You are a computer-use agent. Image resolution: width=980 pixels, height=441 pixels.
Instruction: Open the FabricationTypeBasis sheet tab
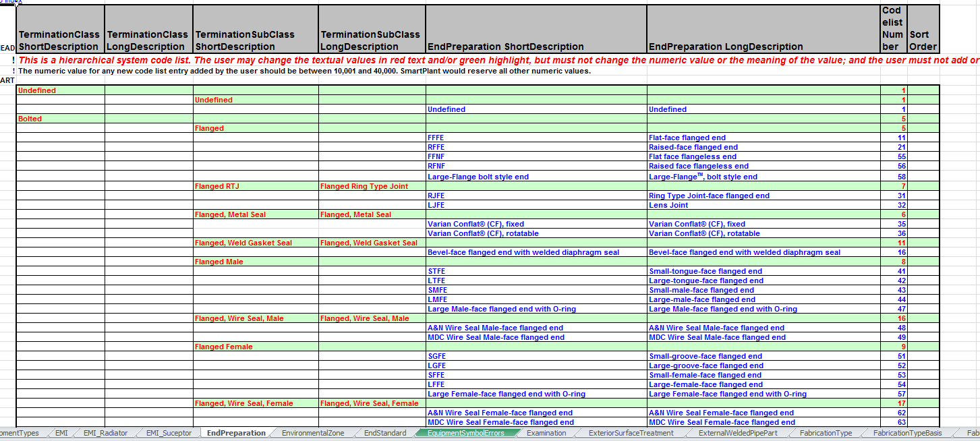pyautogui.click(x=907, y=433)
